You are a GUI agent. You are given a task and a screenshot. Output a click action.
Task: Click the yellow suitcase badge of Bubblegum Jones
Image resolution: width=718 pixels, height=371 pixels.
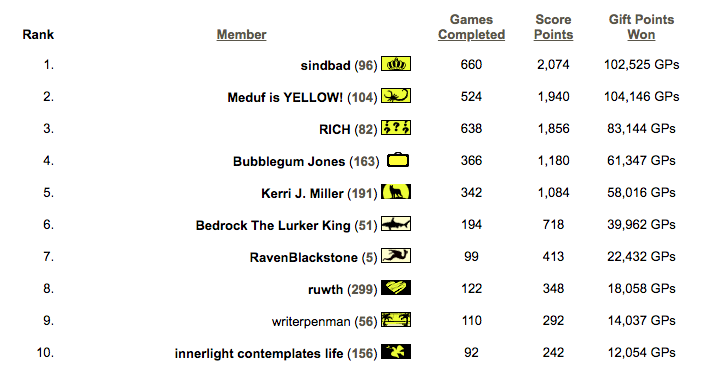click(398, 160)
